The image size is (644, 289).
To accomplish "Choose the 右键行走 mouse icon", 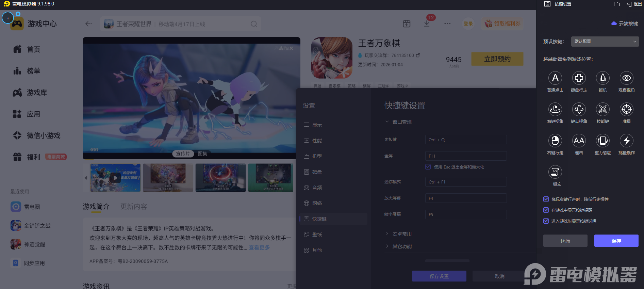I will pos(555,141).
